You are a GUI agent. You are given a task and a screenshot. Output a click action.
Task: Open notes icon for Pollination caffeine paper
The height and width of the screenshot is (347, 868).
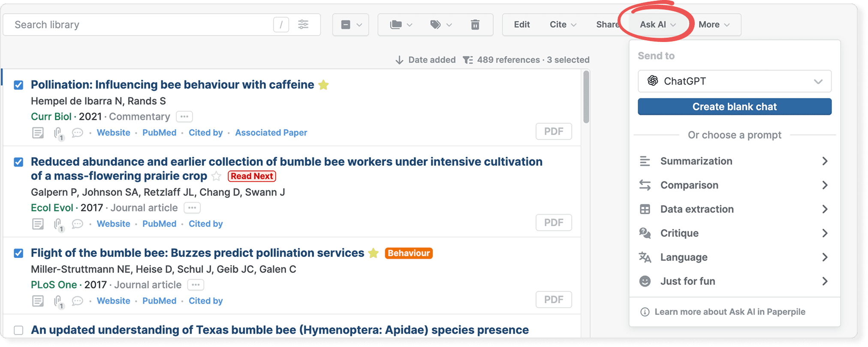point(38,133)
